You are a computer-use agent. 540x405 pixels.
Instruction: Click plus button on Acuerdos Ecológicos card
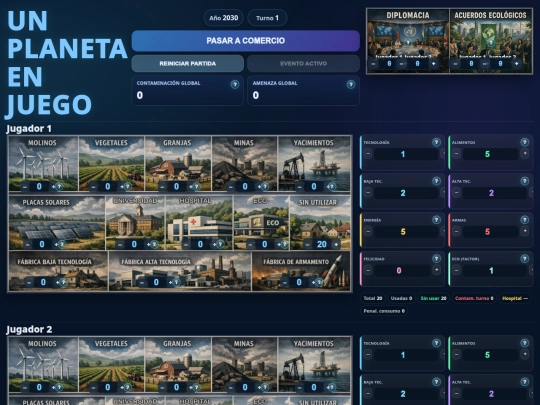pyautogui.click(x=516, y=64)
